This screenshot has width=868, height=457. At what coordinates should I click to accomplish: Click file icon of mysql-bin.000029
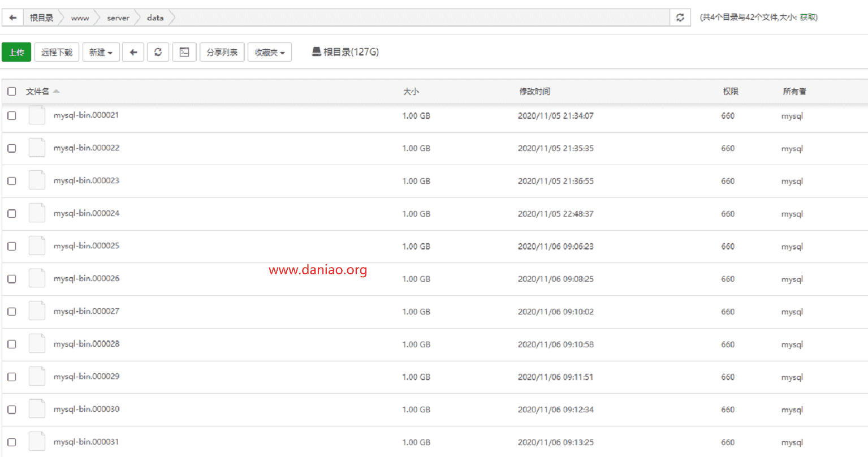coord(37,377)
